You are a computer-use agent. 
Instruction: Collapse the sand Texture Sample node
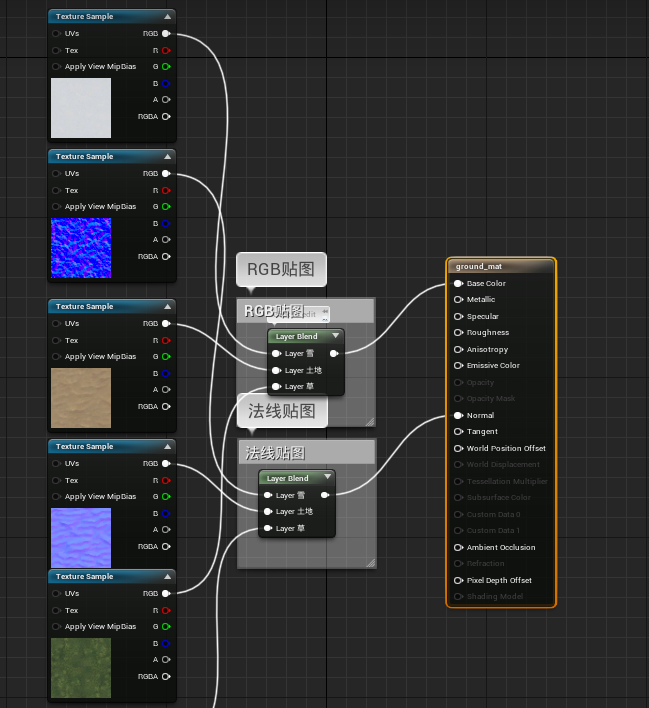point(168,307)
